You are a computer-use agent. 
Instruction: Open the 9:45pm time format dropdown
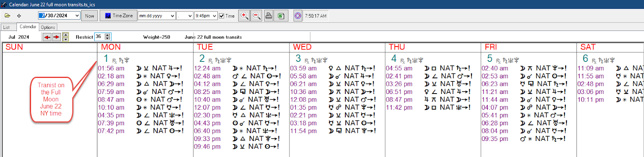coord(214,16)
